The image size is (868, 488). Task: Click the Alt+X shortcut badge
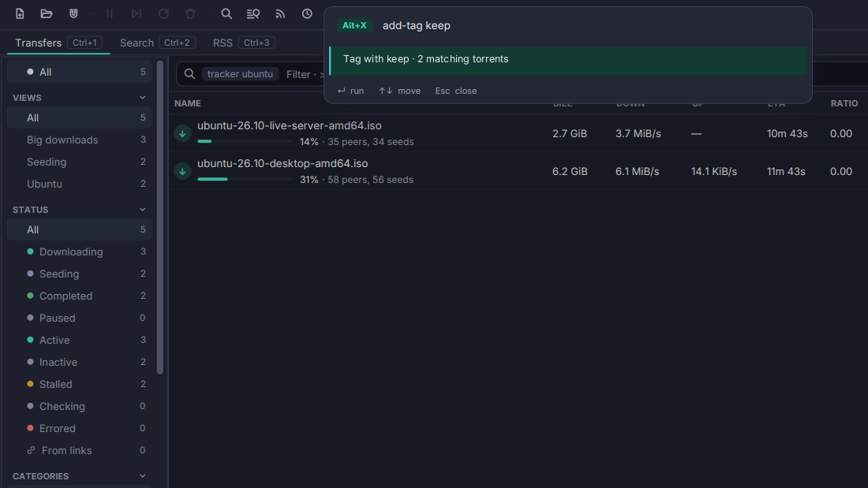354,25
